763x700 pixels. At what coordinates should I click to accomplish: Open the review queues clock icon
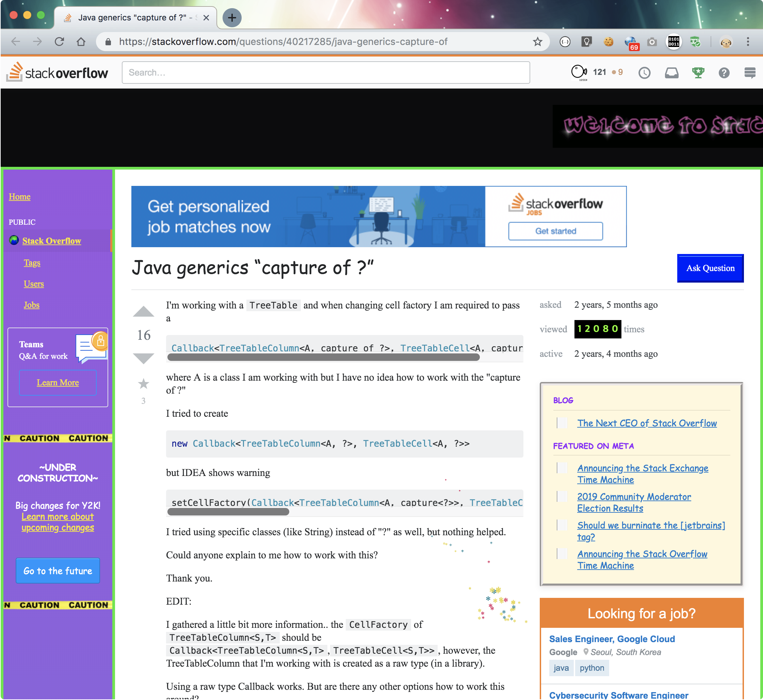(x=644, y=72)
